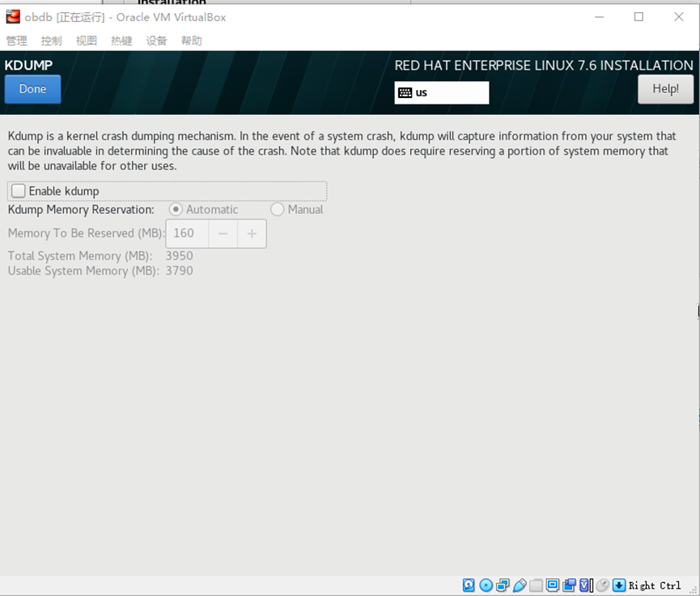Choose Manual kdump memory reservation

pyautogui.click(x=276, y=209)
